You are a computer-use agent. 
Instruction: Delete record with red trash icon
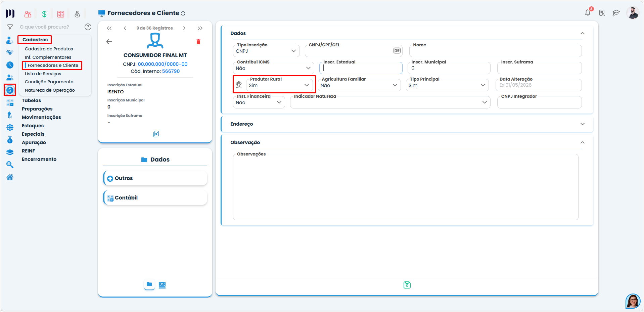[198, 42]
